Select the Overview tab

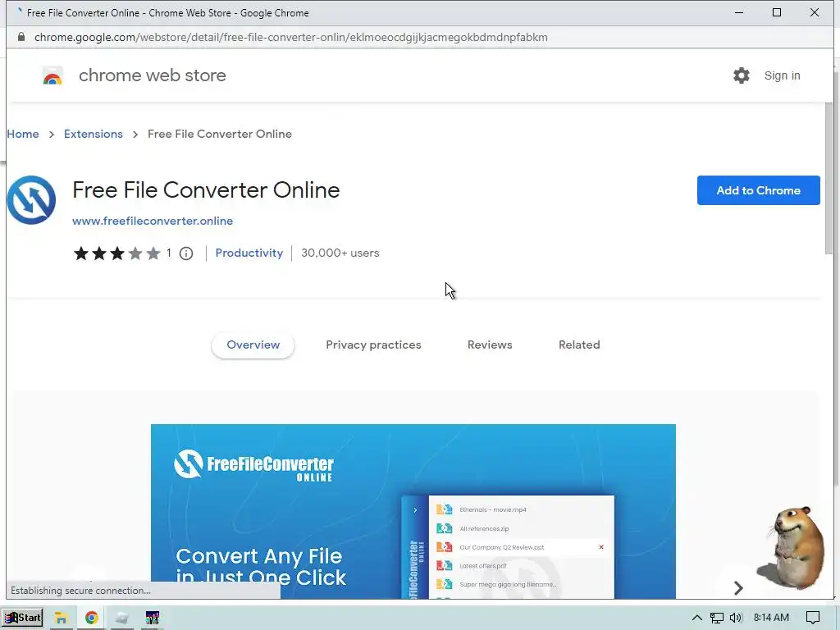click(x=253, y=345)
